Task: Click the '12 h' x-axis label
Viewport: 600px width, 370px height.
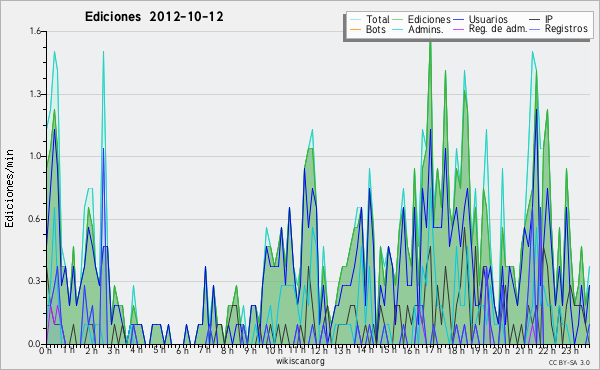Action: pos(319,350)
